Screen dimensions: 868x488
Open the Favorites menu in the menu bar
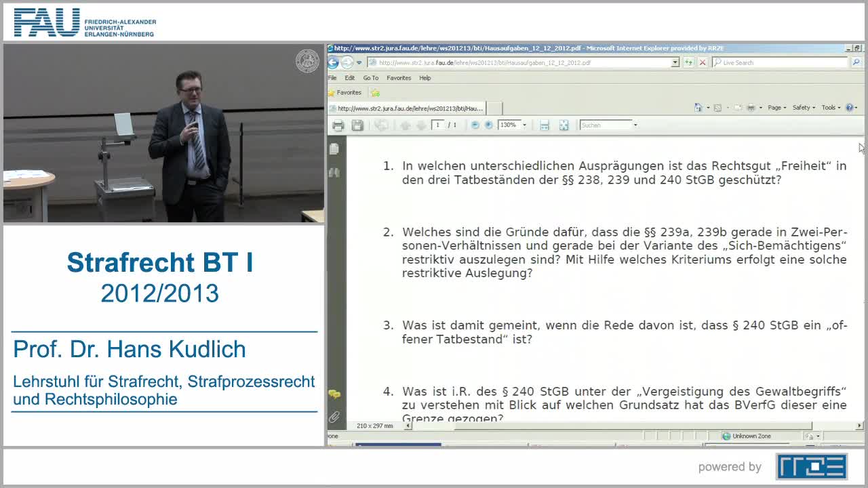pos(399,78)
